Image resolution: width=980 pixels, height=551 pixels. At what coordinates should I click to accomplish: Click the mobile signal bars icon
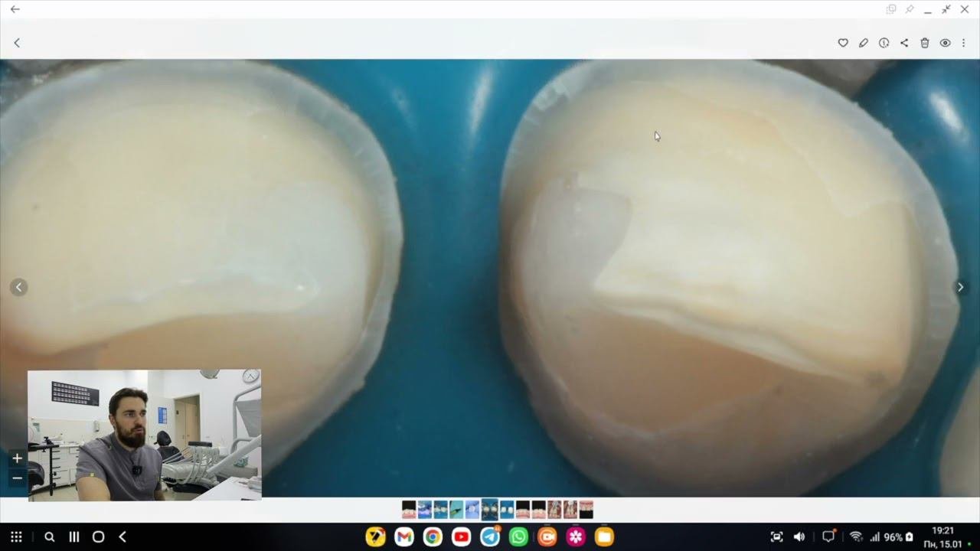(x=874, y=537)
